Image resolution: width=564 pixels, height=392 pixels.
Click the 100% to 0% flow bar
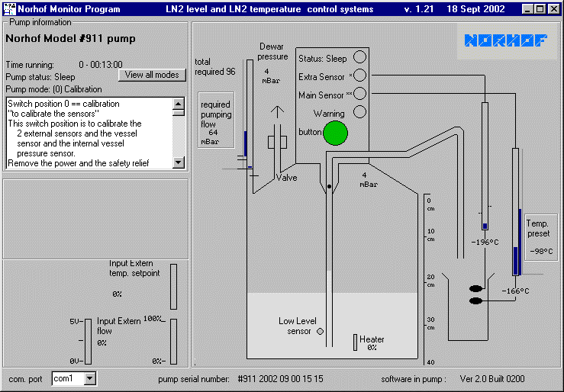174,342
